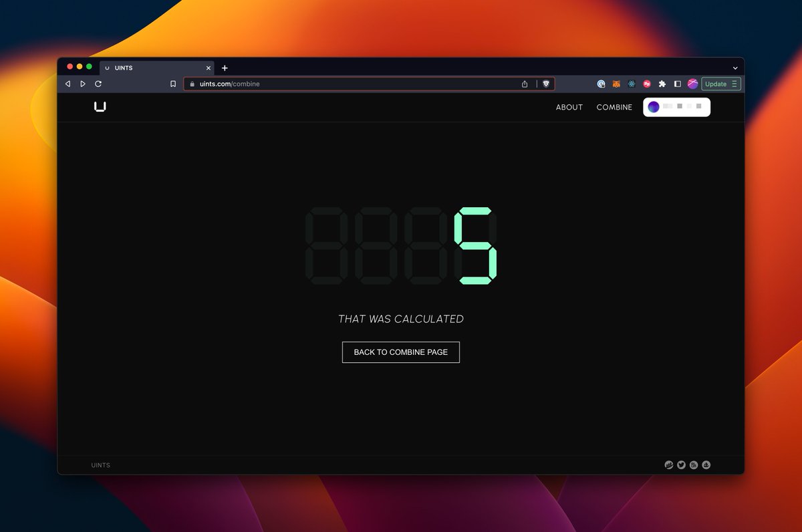Open the red circular extension icon
The image size is (802, 532).
(x=647, y=84)
